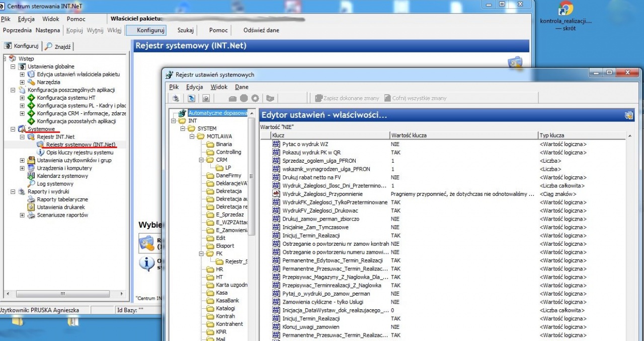Collapse the Systemowe tree node
This screenshot has height=341, width=644.
13,129
